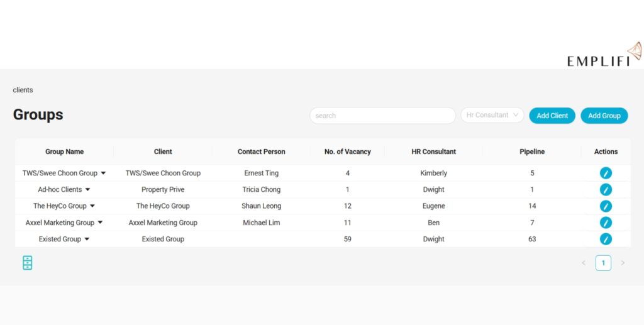Go to next page arrow
The height and width of the screenshot is (325, 644).
(x=623, y=263)
